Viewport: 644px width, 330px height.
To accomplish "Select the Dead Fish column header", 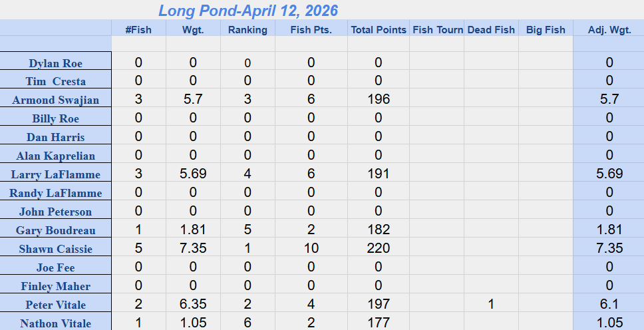I will click(491, 29).
